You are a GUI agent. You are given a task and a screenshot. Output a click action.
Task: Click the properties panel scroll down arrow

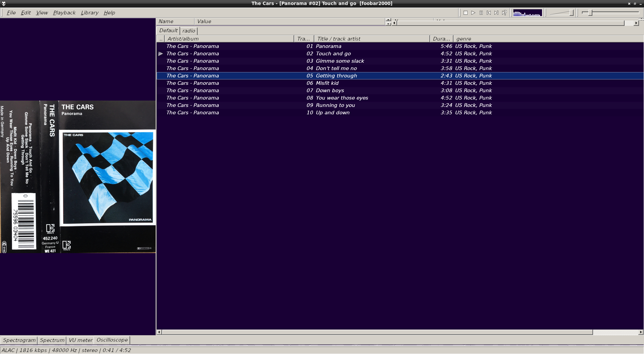click(388, 23)
